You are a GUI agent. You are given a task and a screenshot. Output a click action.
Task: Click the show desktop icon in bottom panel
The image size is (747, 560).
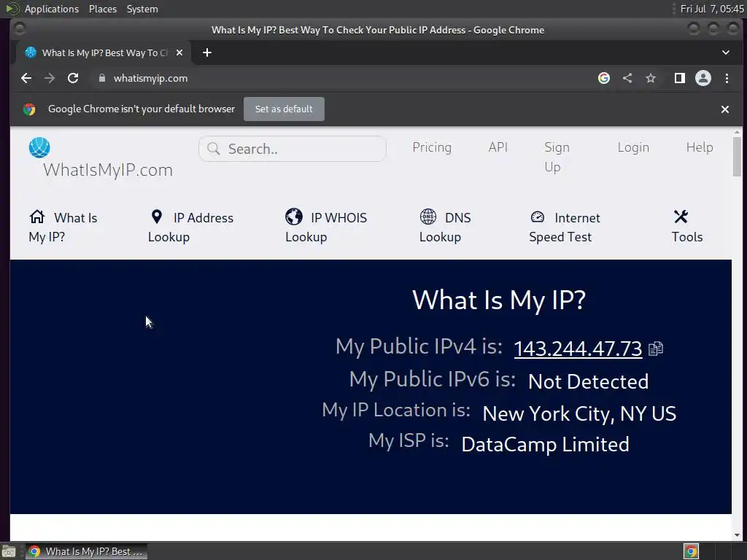(9, 551)
